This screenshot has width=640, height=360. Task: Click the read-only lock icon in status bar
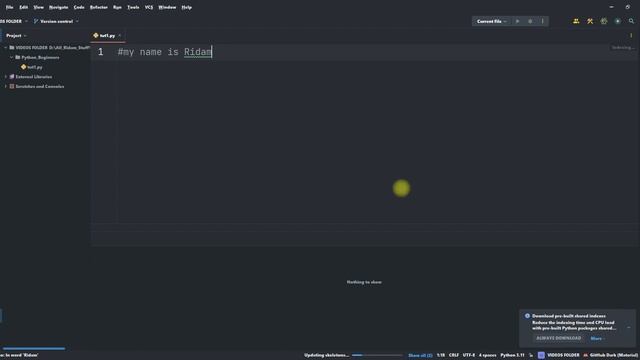tap(531, 356)
